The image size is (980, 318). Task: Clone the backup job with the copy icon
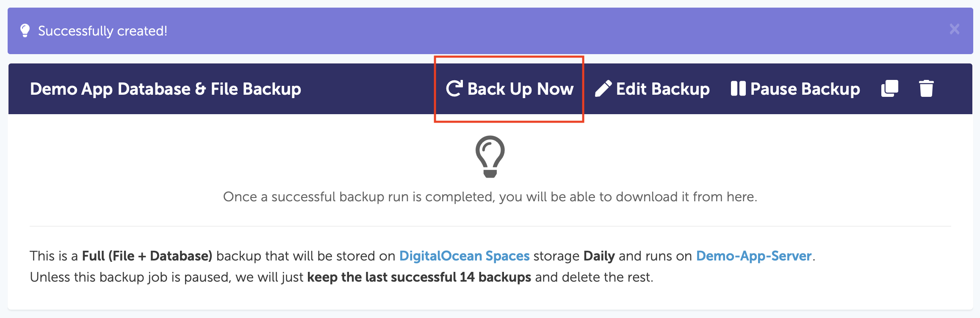point(889,89)
